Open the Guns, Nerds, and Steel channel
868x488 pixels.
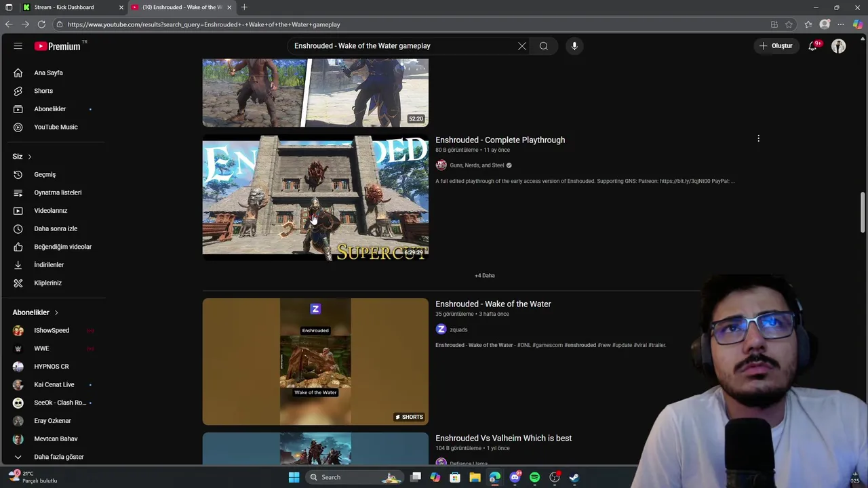point(477,165)
